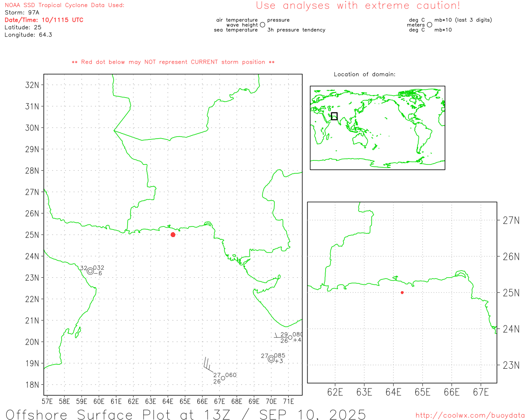The width and height of the screenshot is (525, 420).
Task: Click the station circle labeled 085 near 19N
Action: click(271, 359)
